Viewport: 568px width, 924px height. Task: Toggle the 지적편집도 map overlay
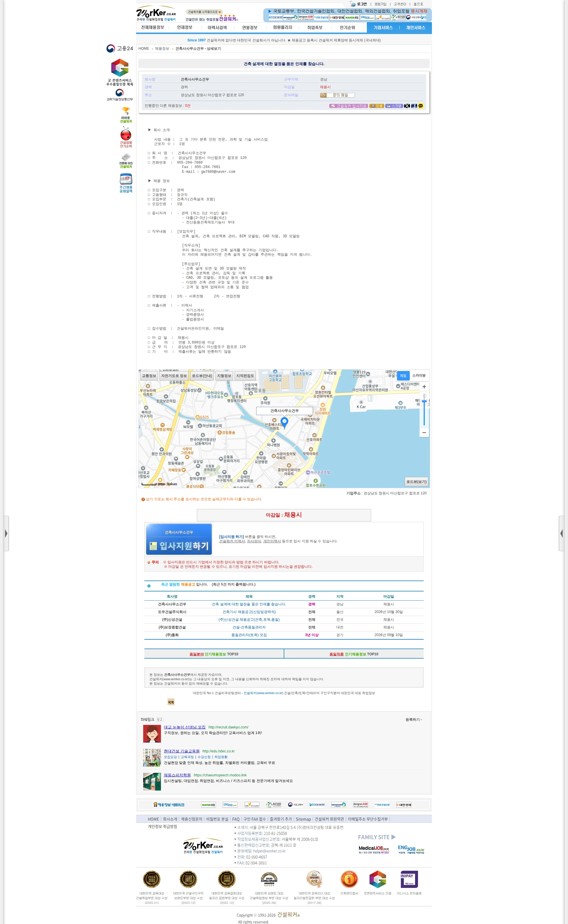(245, 376)
